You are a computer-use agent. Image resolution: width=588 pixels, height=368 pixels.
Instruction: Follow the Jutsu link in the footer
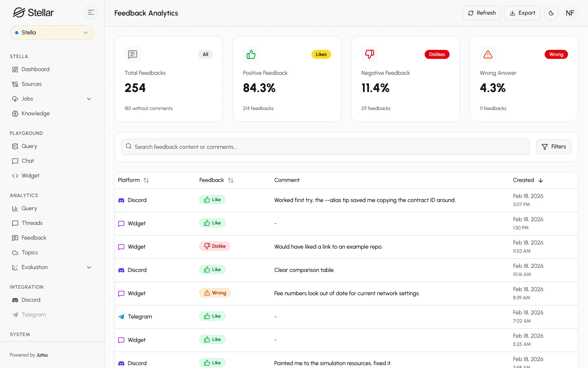click(x=42, y=355)
